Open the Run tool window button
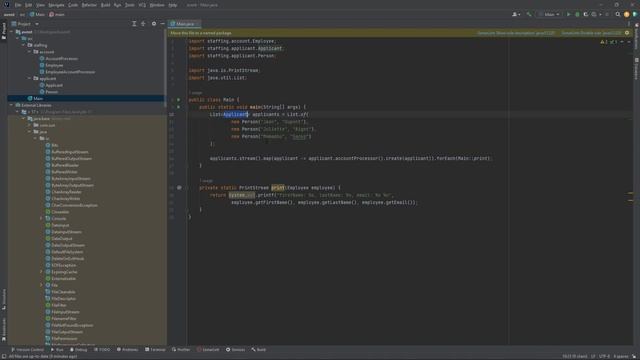This screenshot has height=360, width=640. [x=57, y=350]
